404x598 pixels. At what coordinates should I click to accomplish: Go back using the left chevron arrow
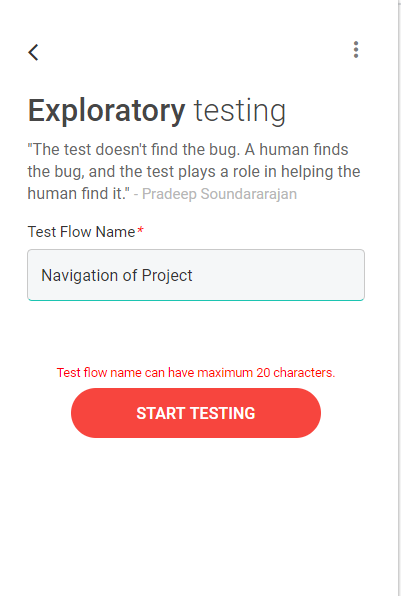click(x=33, y=52)
